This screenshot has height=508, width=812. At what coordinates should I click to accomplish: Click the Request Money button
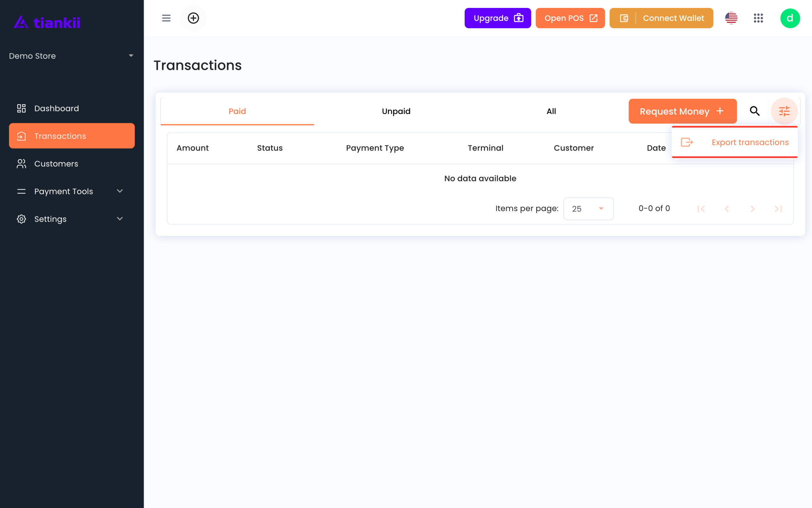(683, 111)
